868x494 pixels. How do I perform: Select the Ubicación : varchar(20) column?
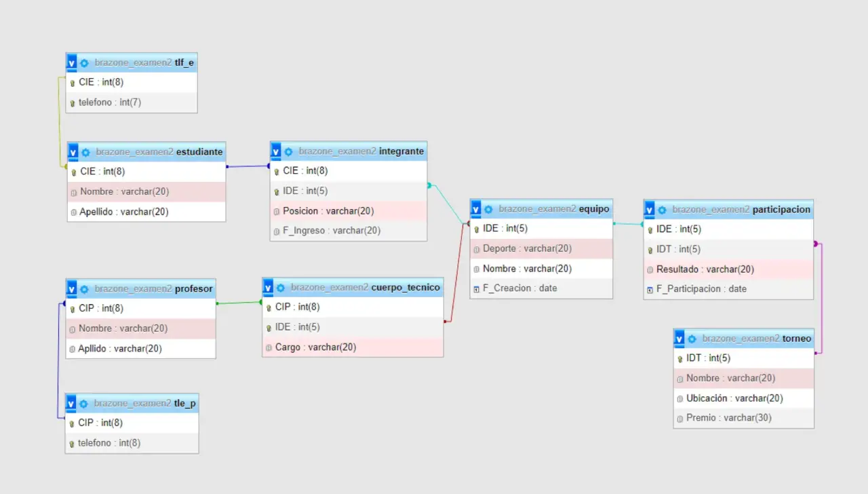tap(744, 398)
